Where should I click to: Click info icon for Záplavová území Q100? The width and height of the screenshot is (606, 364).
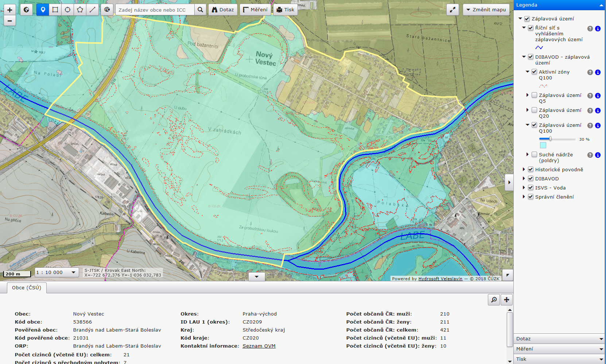point(598,125)
